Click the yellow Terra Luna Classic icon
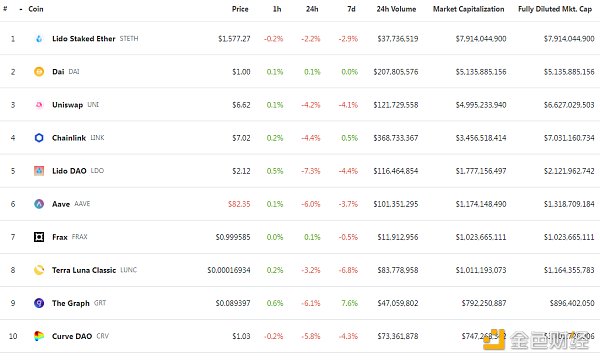The image size is (600, 361). (x=39, y=270)
